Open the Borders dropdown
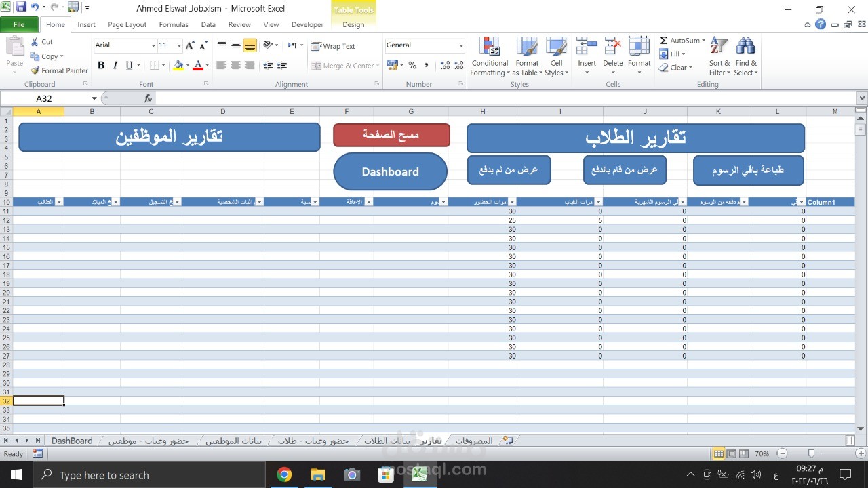868x488 pixels. [x=163, y=66]
